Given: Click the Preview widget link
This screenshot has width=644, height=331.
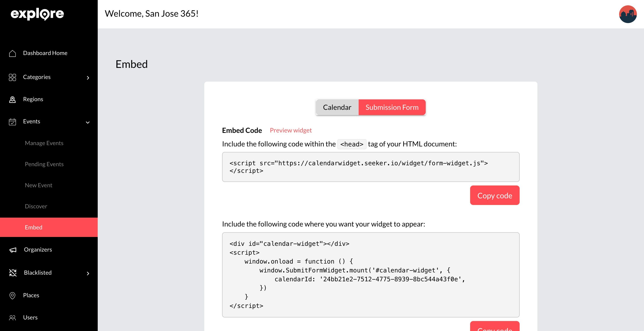Looking at the screenshot, I should click(x=290, y=130).
